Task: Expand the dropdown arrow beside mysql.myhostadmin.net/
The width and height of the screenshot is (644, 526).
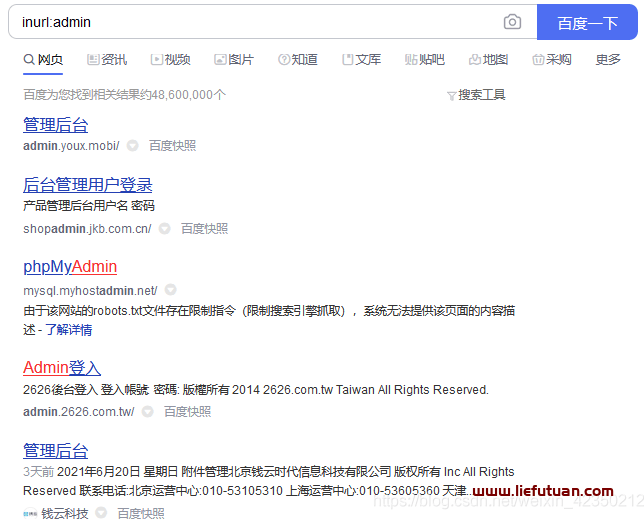Action: pos(170,290)
